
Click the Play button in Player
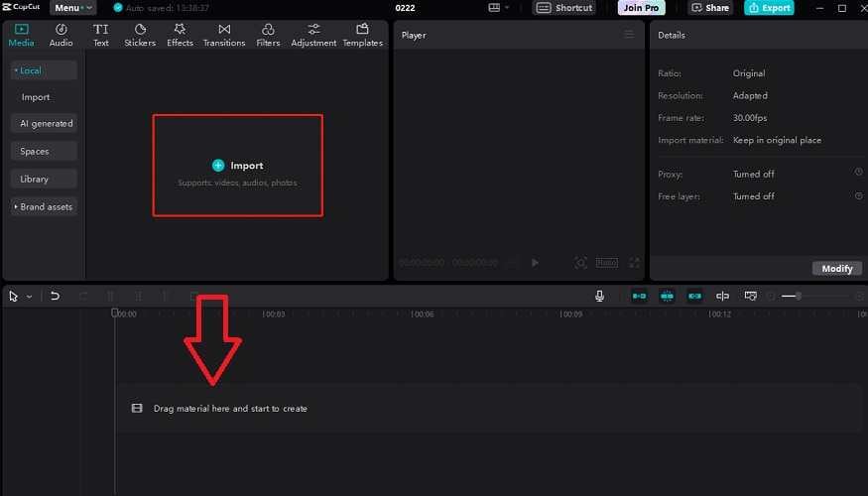click(535, 263)
